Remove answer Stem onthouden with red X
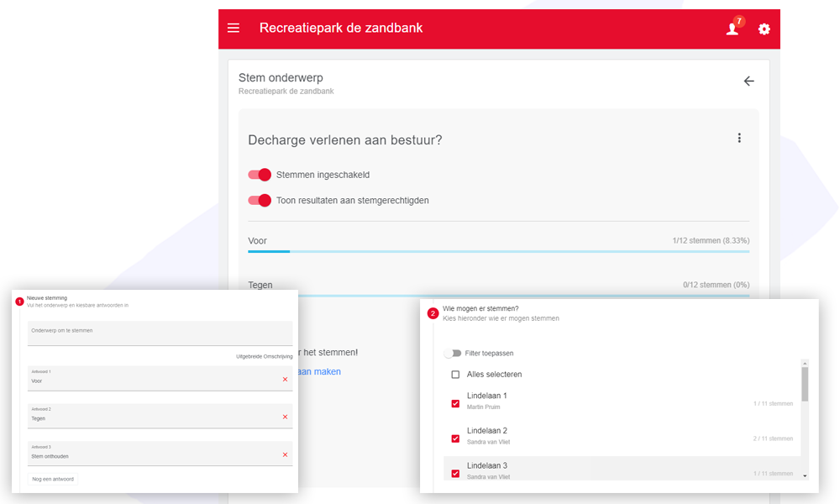840x504 pixels. click(x=285, y=454)
